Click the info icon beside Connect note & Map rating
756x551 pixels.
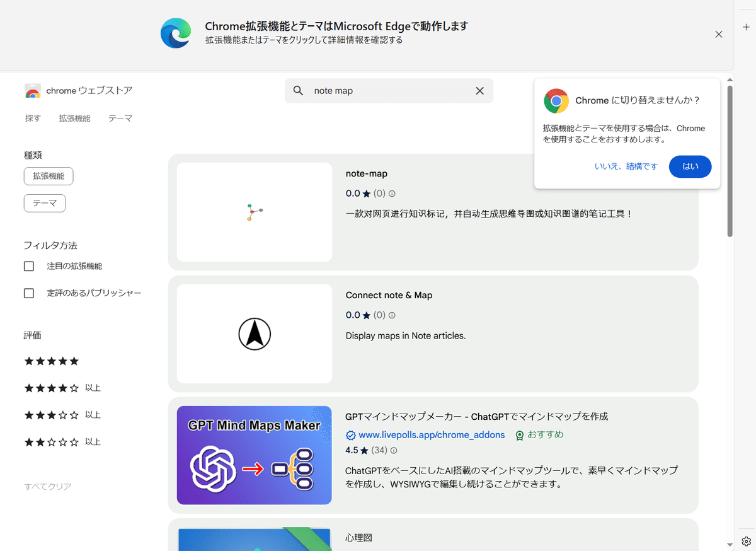click(x=392, y=315)
